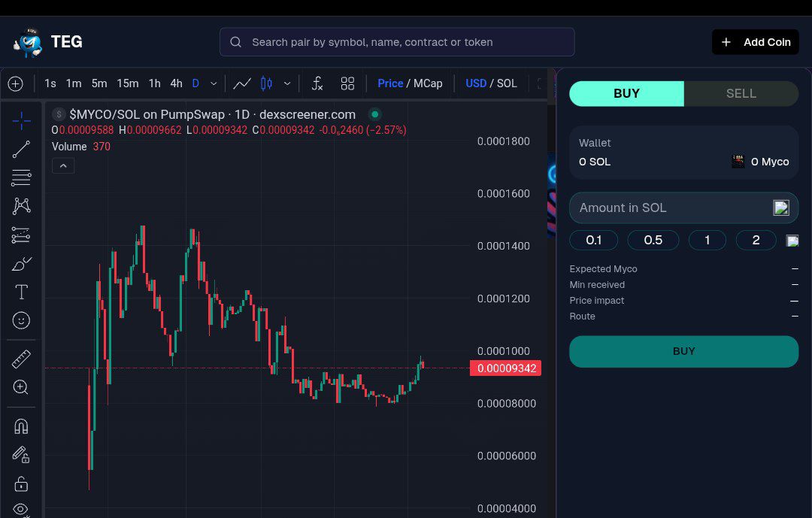The width and height of the screenshot is (812, 518).
Task: Click the edit presets icon
Action: [792, 241]
